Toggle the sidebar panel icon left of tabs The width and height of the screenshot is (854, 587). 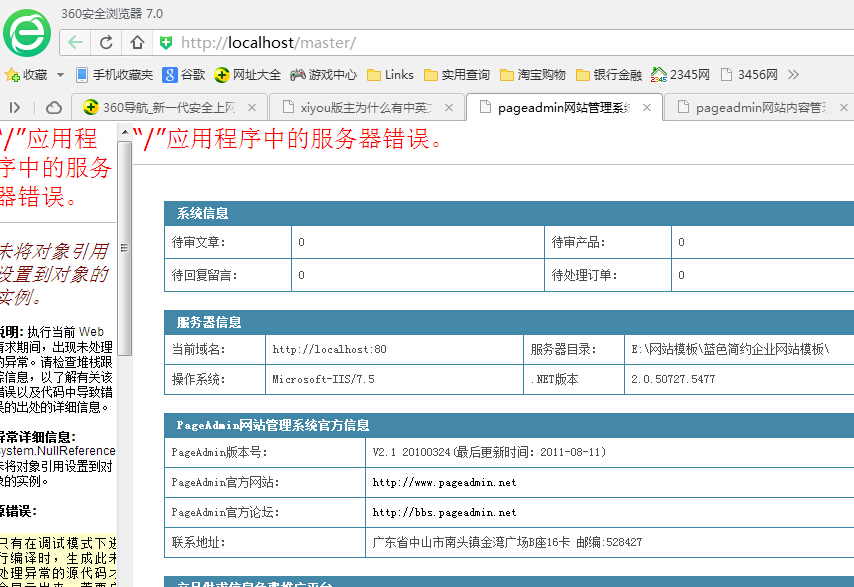point(15,107)
